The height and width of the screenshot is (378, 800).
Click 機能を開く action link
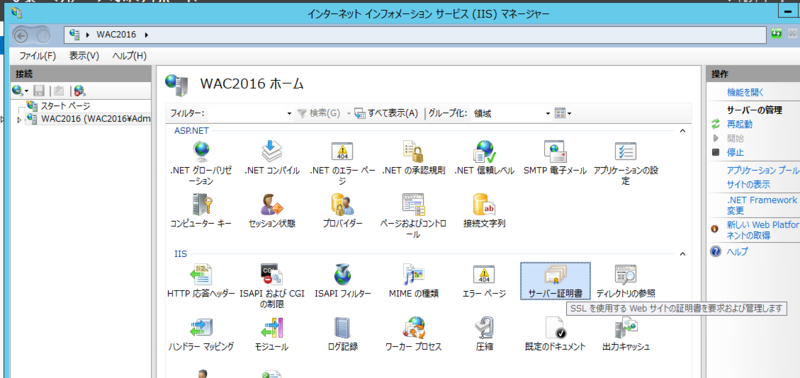click(745, 93)
